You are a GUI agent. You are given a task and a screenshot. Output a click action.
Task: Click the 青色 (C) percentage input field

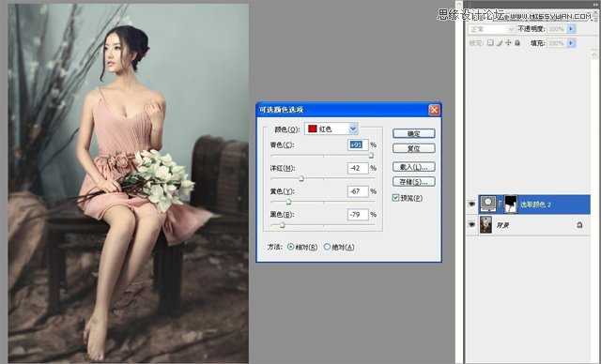[x=358, y=144]
